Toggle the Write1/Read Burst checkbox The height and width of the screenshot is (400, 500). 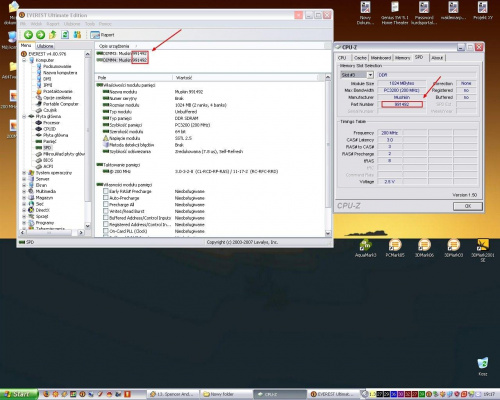pos(106,211)
